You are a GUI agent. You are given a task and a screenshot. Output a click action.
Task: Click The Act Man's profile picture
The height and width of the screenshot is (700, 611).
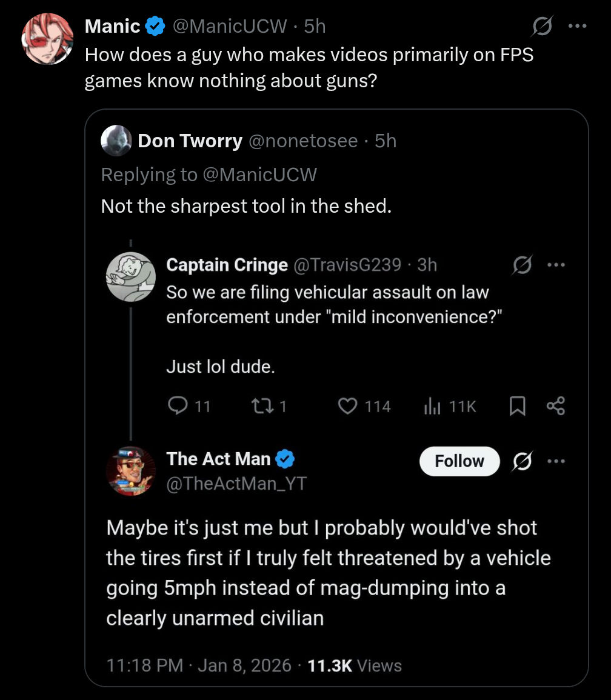click(x=131, y=471)
